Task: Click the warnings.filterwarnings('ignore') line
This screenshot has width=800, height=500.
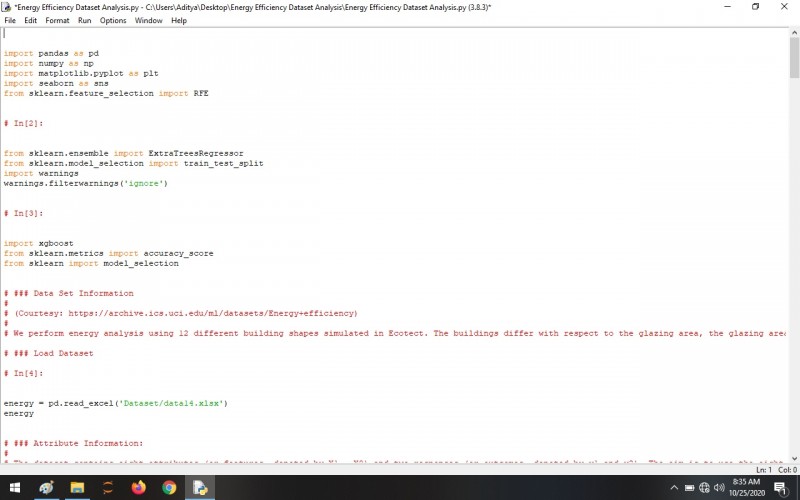Action: click(x=86, y=183)
